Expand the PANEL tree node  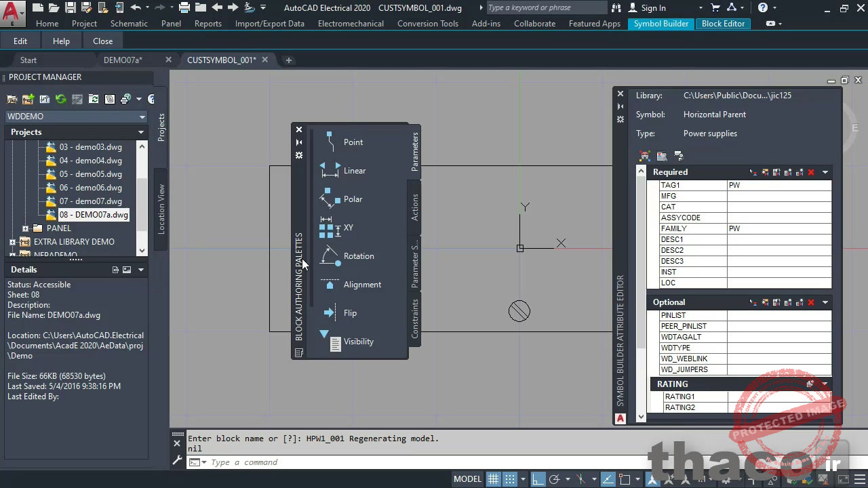pos(25,228)
